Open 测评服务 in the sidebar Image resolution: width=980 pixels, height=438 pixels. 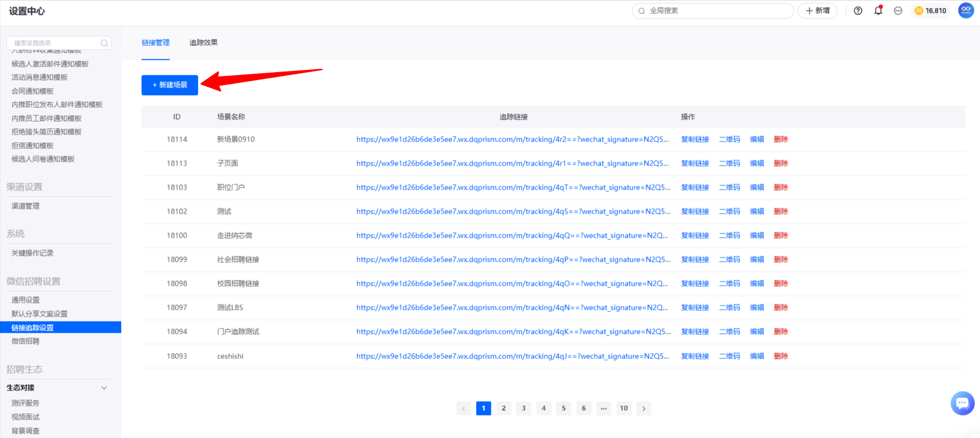point(26,403)
